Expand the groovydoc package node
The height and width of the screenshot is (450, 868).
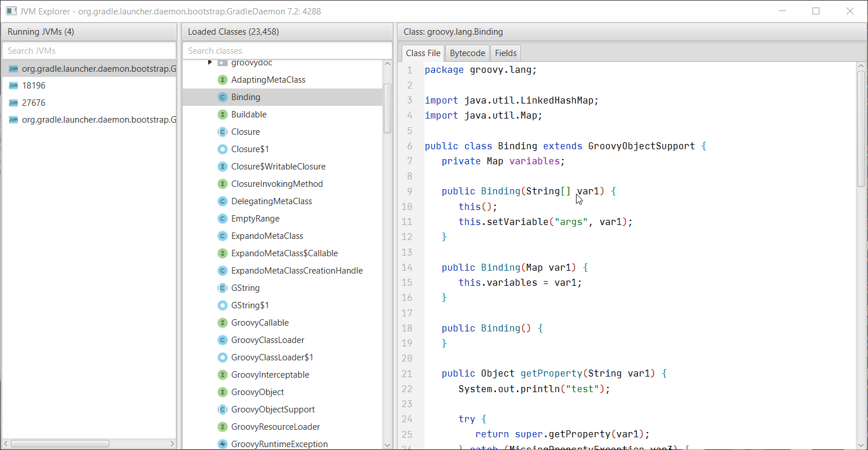tap(210, 62)
